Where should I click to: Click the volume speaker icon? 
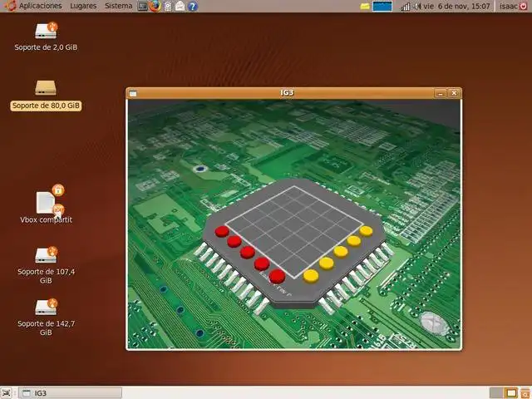coord(417,6)
